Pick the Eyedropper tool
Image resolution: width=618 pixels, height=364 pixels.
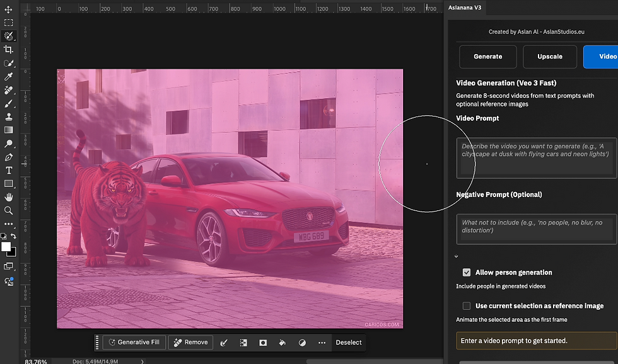coord(9,76)
